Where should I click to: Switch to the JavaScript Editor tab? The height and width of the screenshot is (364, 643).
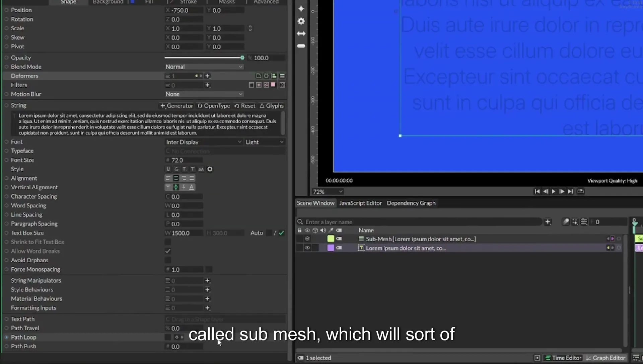point(360,203)
